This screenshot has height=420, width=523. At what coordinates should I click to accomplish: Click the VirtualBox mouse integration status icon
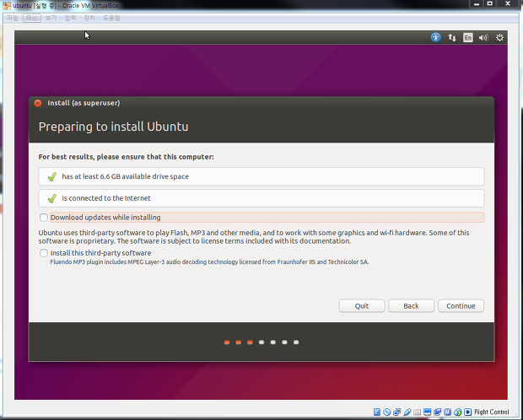tap(457, 412)
